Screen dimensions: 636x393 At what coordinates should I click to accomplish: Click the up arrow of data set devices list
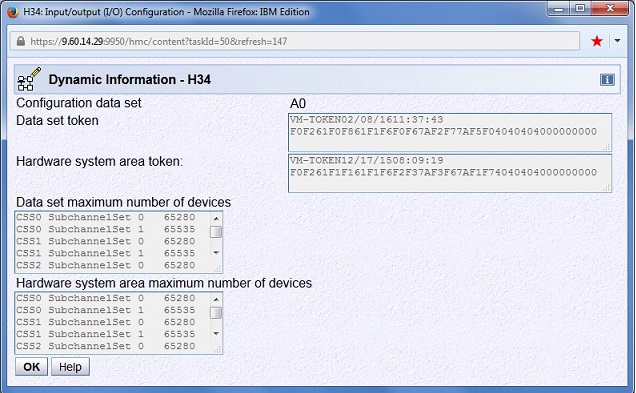point(216,218)
